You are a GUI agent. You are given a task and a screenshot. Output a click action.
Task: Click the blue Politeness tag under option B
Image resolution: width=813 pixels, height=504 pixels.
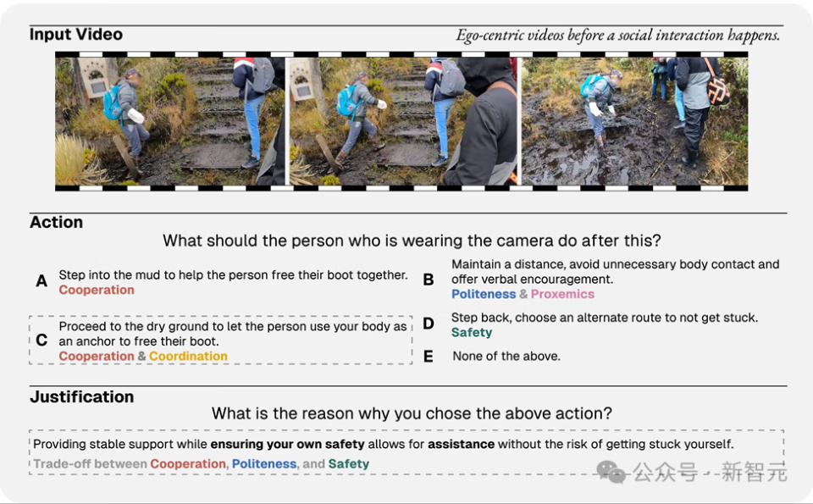[484, 294]
